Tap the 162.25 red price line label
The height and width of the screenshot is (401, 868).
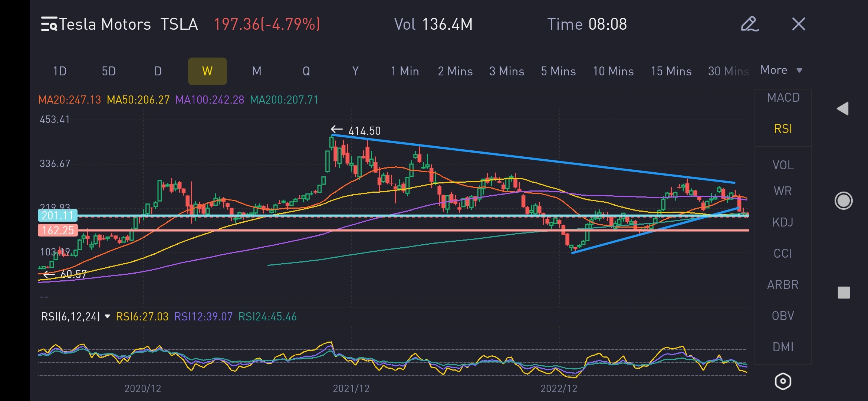click(x=58, y=230)
